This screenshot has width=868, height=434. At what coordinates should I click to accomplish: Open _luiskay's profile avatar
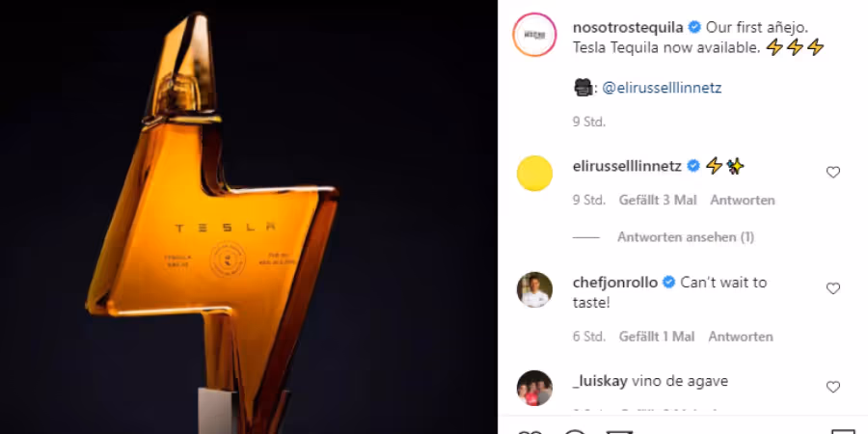coord(534,388)
